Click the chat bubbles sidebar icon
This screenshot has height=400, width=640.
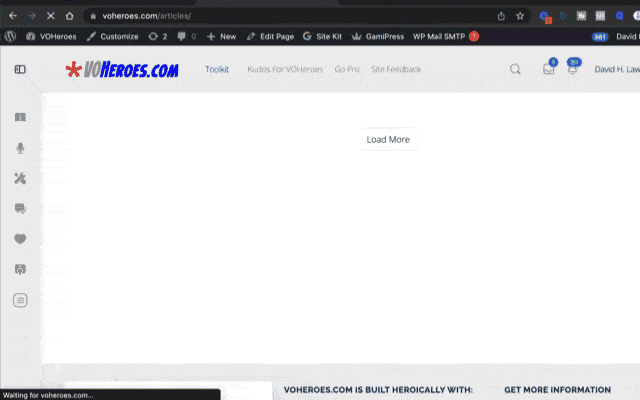(x=20, y=209)
